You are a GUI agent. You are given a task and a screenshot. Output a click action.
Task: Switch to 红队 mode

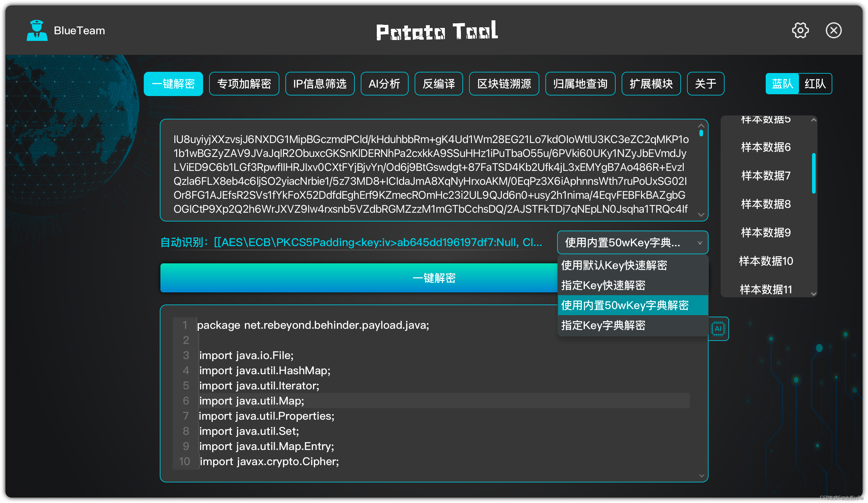(815, 84)
